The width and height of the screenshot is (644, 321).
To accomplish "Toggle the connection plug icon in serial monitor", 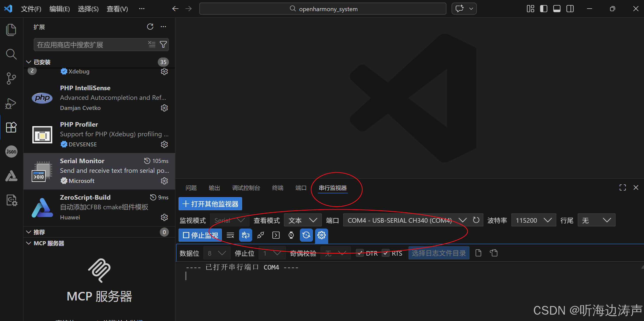I will 261,235.
